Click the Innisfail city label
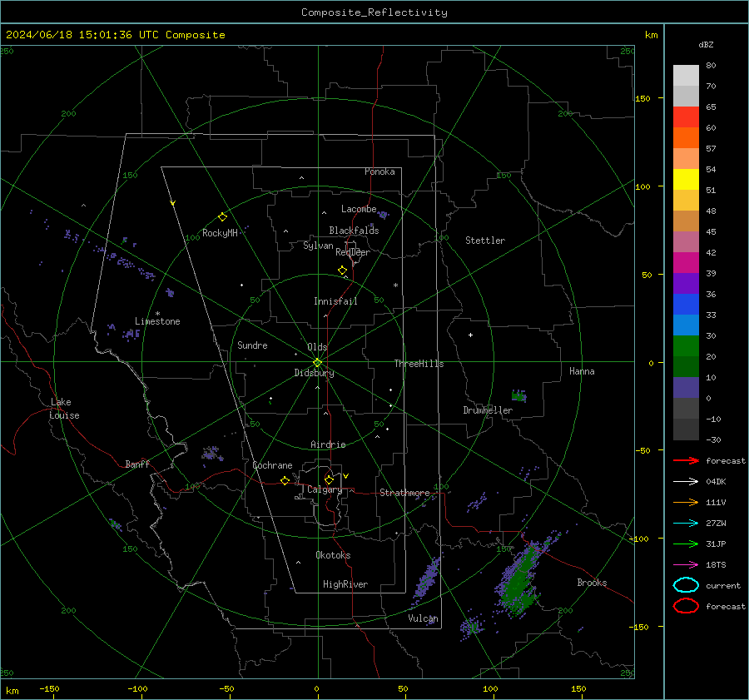 tap(335, 301)
